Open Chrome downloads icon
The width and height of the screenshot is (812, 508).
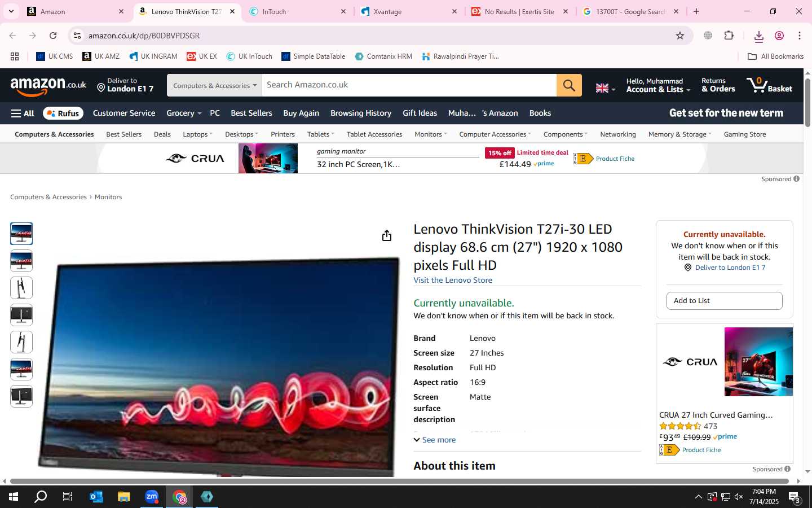pyautogui.click(x=758, y=36)
